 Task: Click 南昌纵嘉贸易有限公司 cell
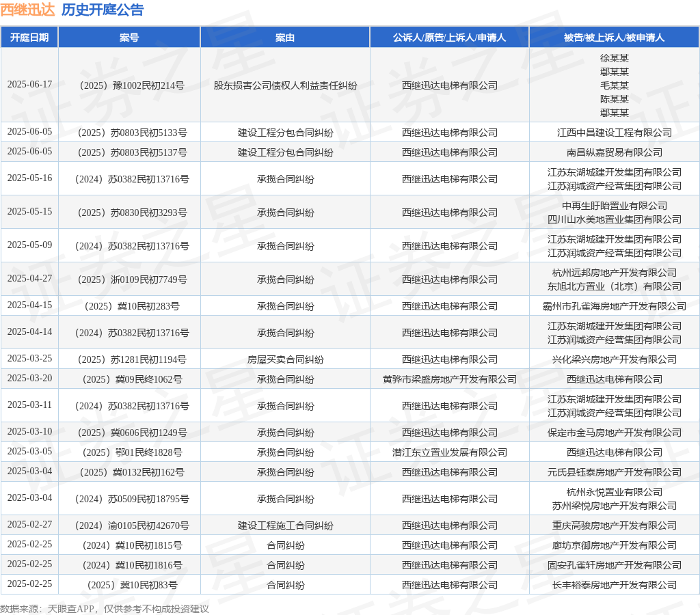pos(615,152)
